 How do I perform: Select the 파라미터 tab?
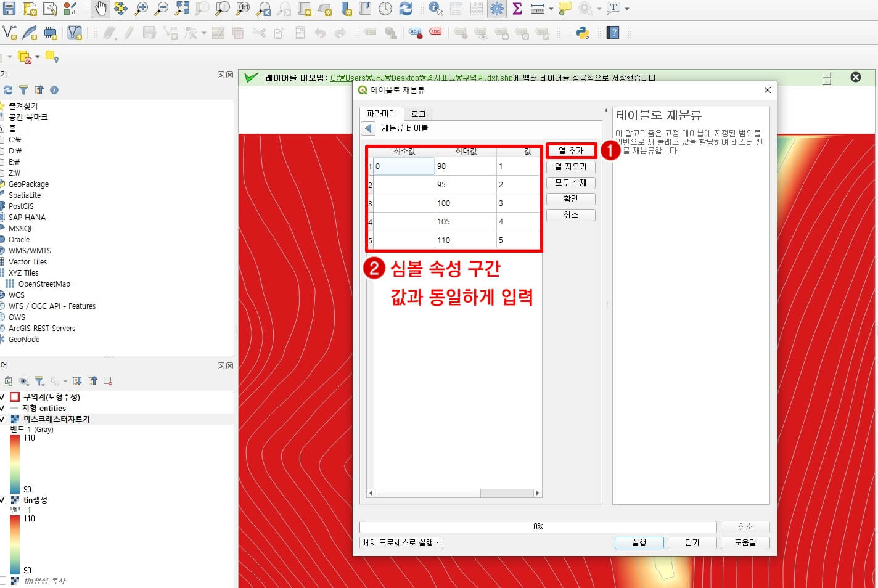click(x=380, y=113)
